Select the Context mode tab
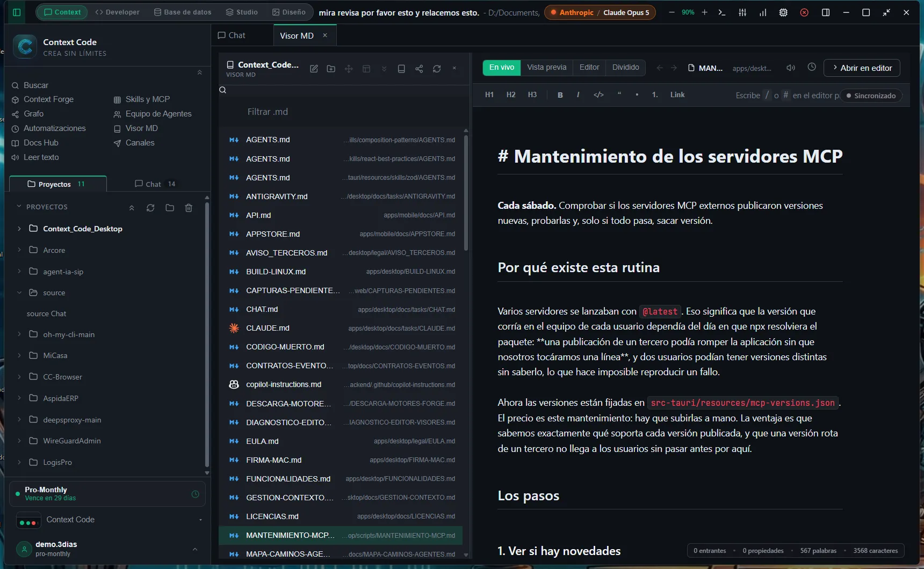This screenshot has height=569, width=924. coord(62,12)
